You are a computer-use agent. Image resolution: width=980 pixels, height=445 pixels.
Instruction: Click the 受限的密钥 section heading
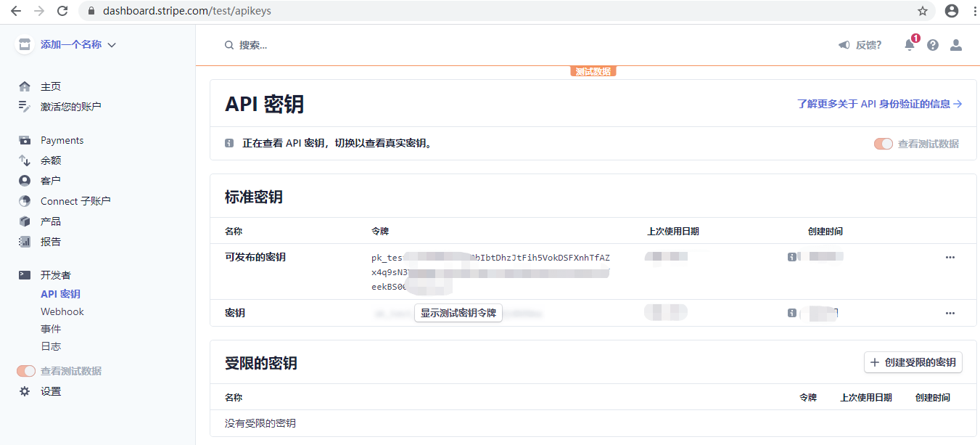[x=261, y=363]
